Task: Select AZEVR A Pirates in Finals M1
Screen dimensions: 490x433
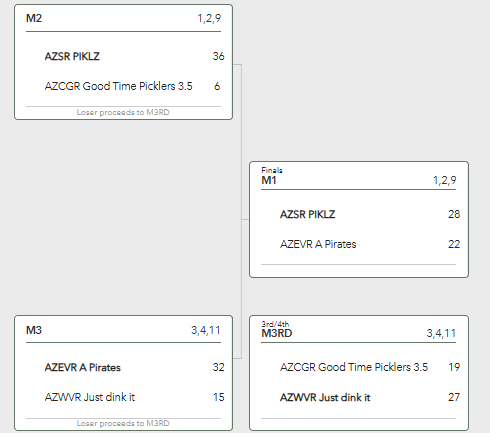Action: click(x=318, y=244)
